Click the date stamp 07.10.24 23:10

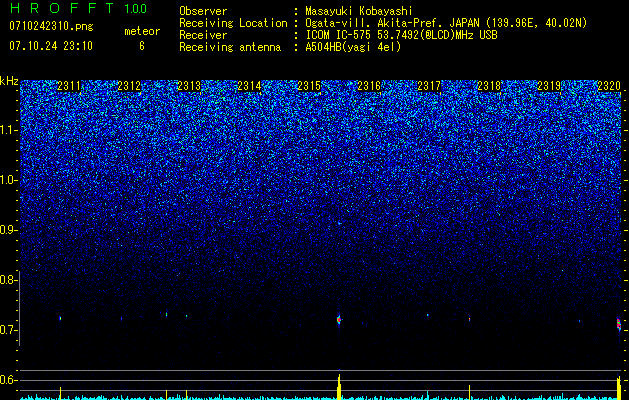[51, 46]
